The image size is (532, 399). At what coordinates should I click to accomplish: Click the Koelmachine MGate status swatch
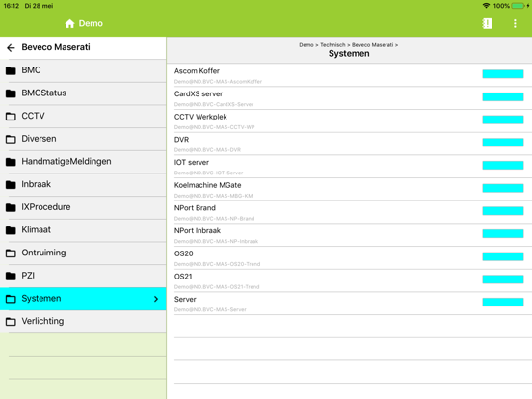(x=503, y=188)
